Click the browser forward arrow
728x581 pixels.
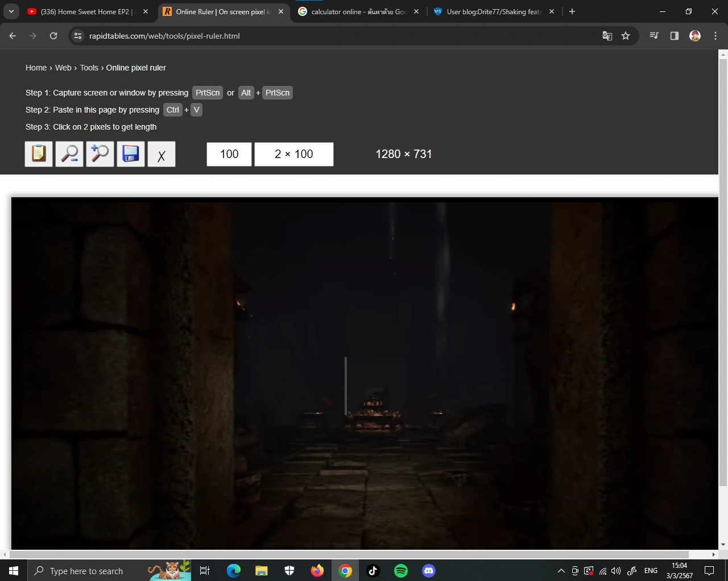(33, 36)
